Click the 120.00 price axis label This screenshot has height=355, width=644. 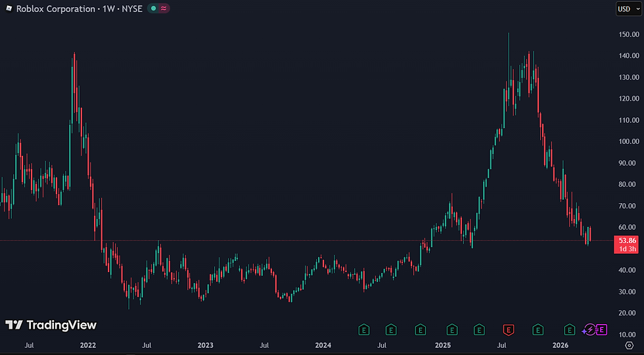coord(629,99)
